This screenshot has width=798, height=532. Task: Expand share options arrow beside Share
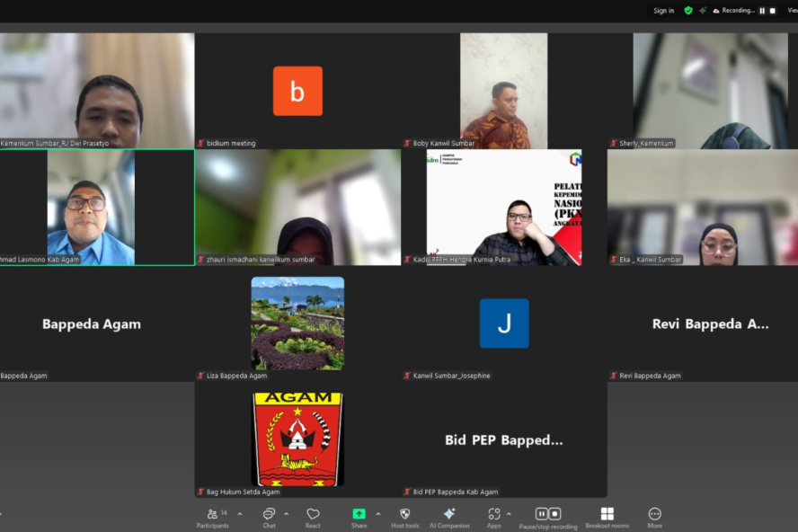click(377, 514)
